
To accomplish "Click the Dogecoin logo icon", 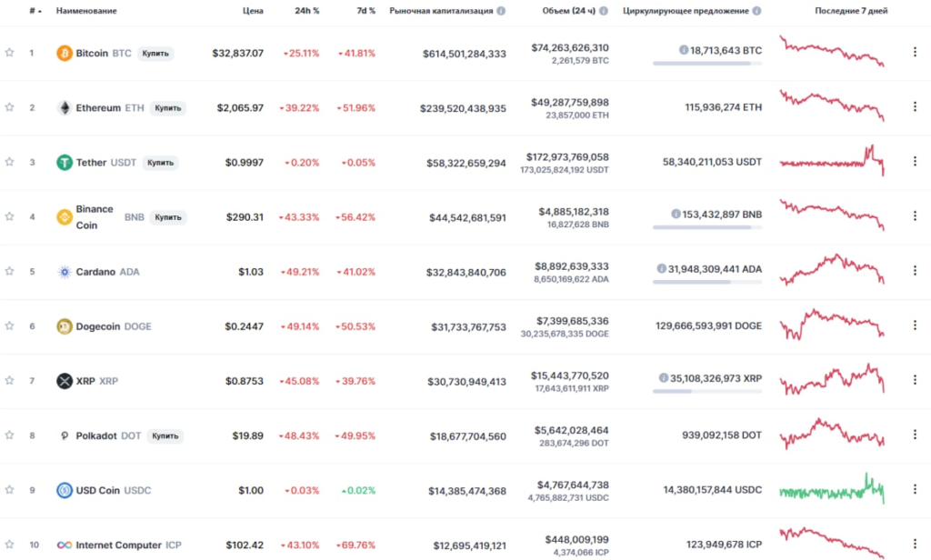I will (65, 325).
